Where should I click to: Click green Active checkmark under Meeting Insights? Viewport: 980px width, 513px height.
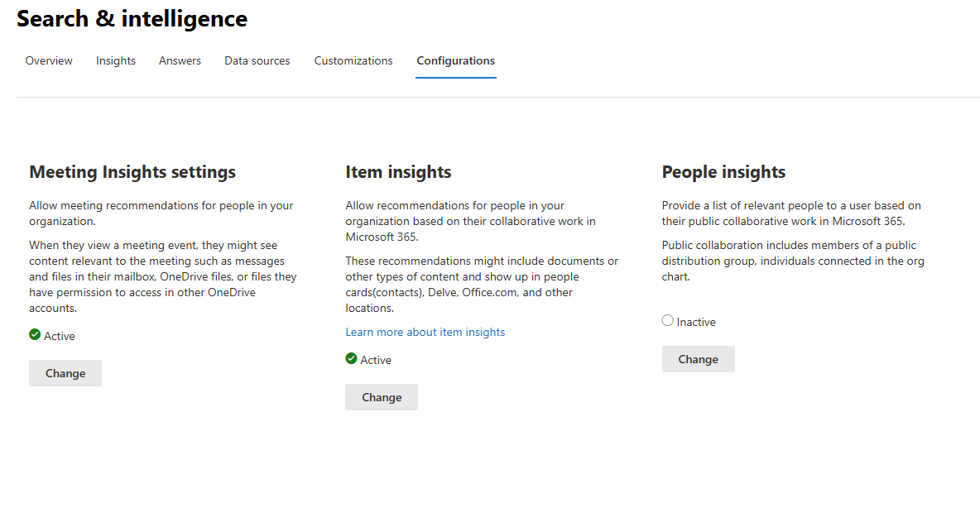(x=35, y=335)
